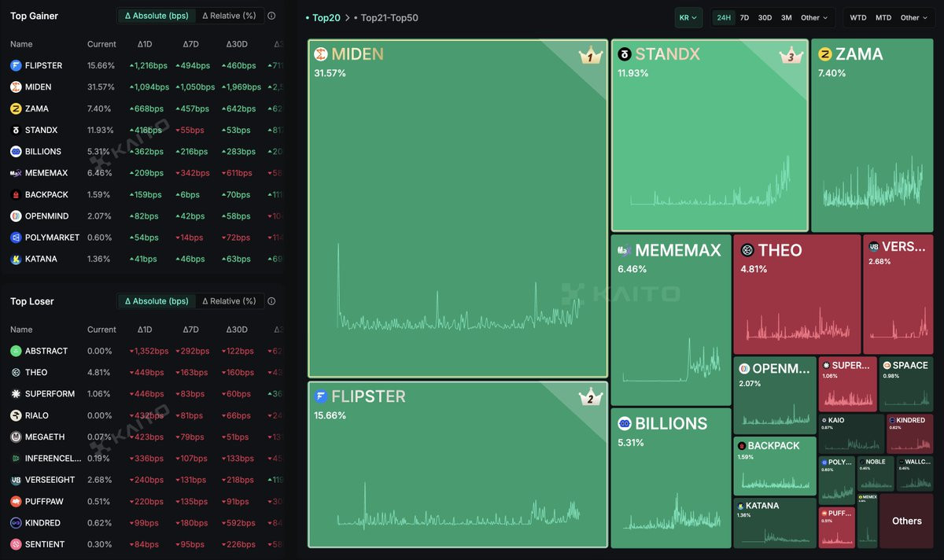Open the red THEO treemap tile
The height and width of the screenshot is (560, 944).
tap(797, 294)
